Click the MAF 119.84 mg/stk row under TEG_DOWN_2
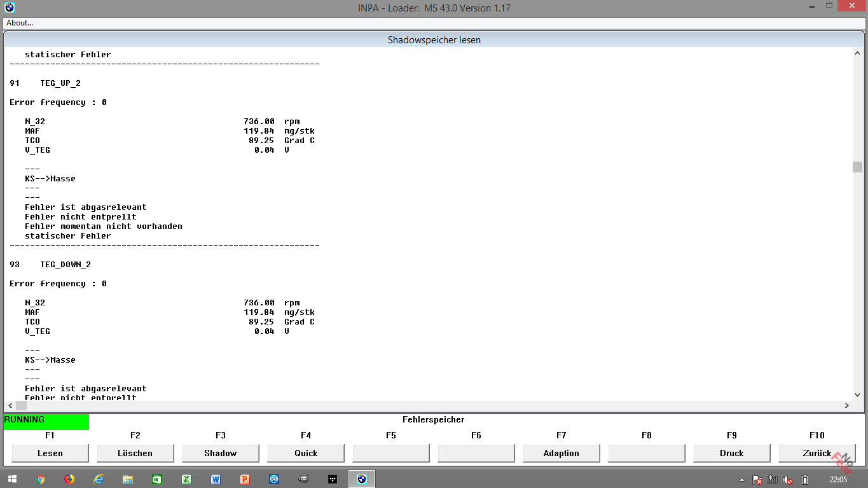The width and height of the screenshot is (868, 488). (x=170, y=312)
